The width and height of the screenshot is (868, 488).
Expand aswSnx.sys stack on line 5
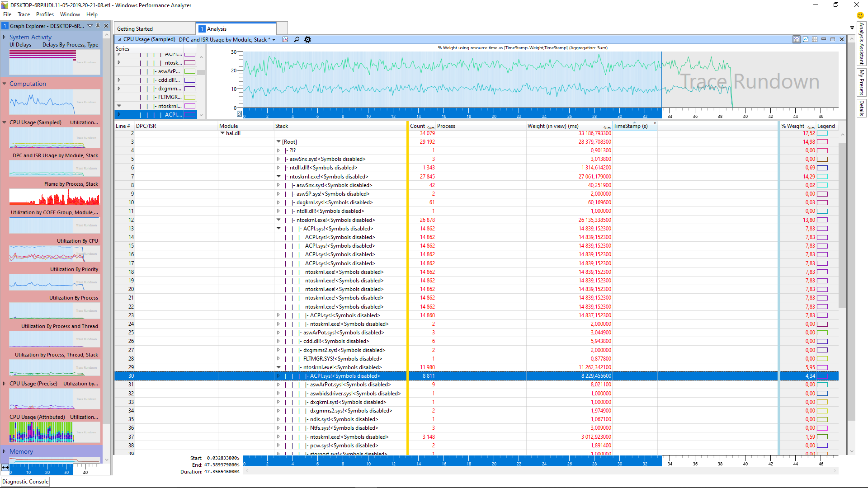[278, 159]
